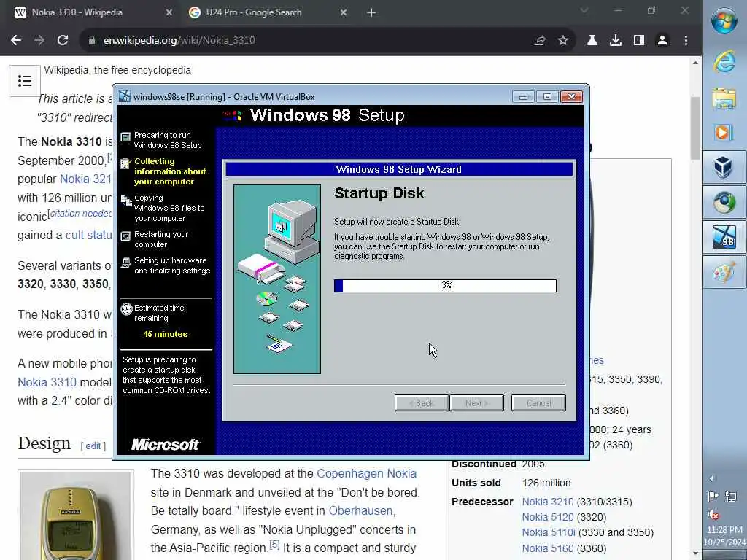Open Chrome three-dot menu

(x=686, y=41)
